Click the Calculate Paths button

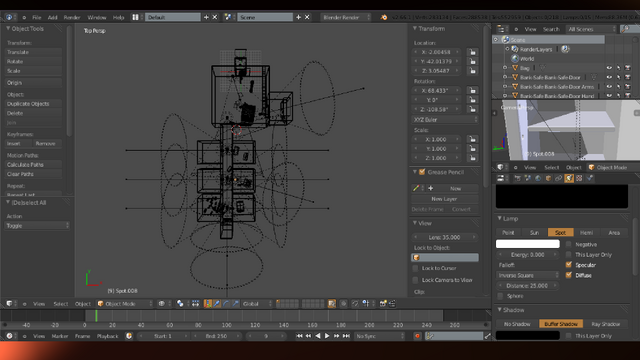tap(33, 164)
